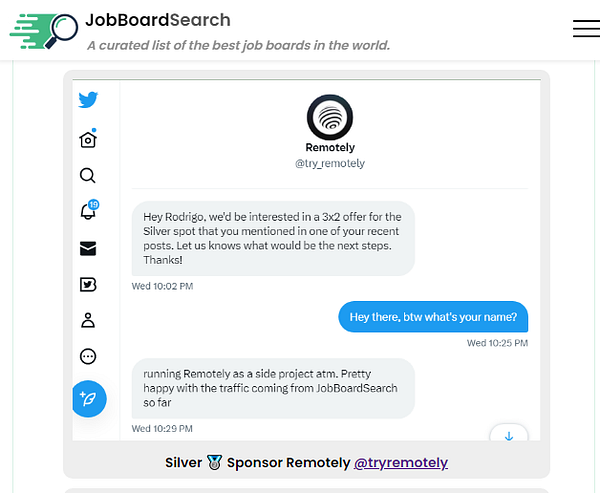Click the scroll-down arrow button in chat
This screenshot has height=493, width=600.
tap(509, 435)
